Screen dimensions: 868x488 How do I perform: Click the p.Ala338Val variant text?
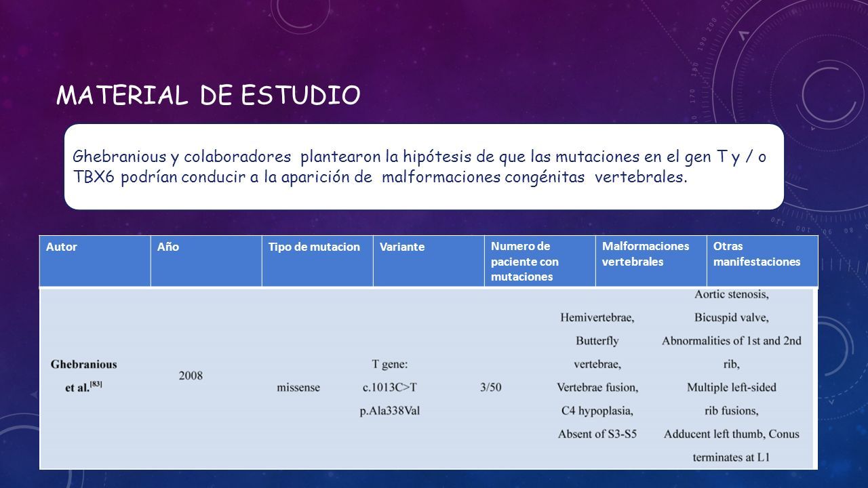[x=390, y=411]
